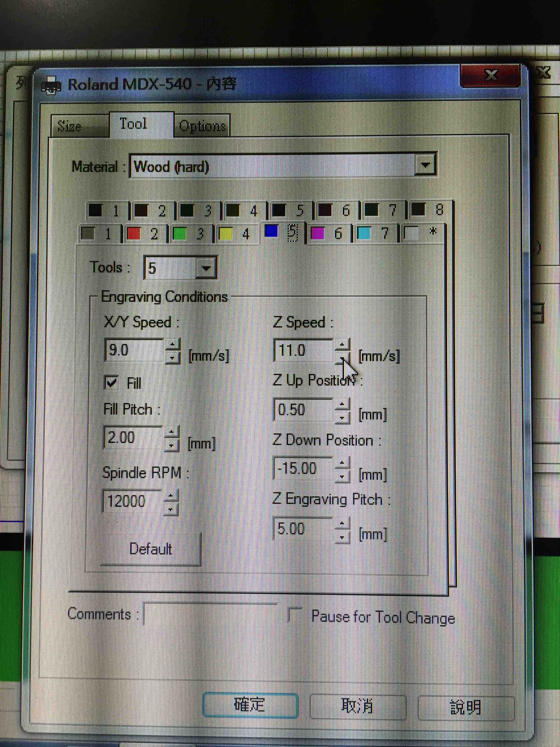Viewport: 560px width, 747px height.
Task: Decrease Fill Pitch with down arrow
Action: click(172, 445)
